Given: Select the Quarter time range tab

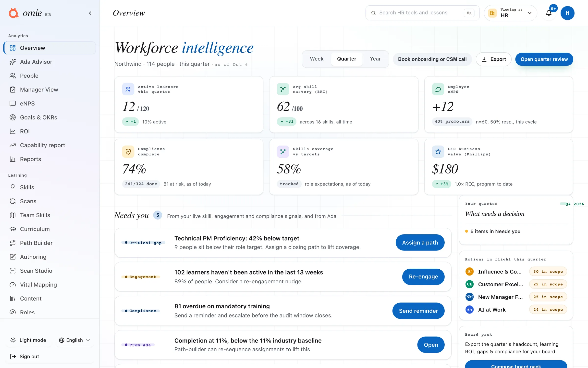Looking at the screenshot, I should 346,59.
